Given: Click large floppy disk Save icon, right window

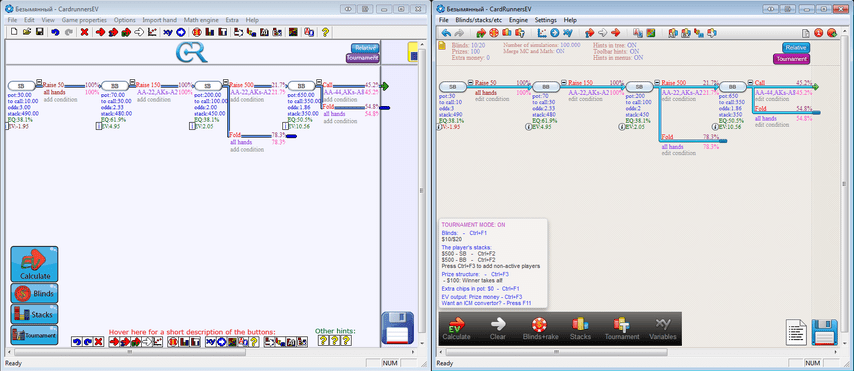Looking at the screenshot, I should (x=825, y=332).
